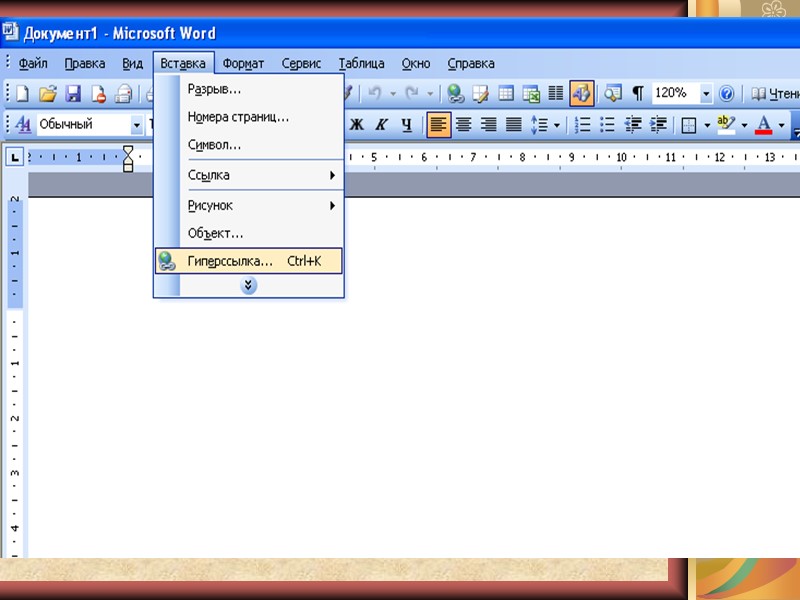Click the Permission document icon with red stop sign
This screenshot has height=600, width=800.
[98, 94]
